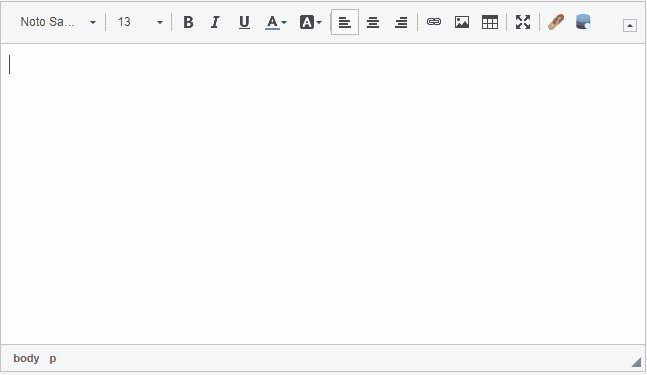Align text to the left
This screenshot has height=375, width=647.
click(x=345, y=22)
